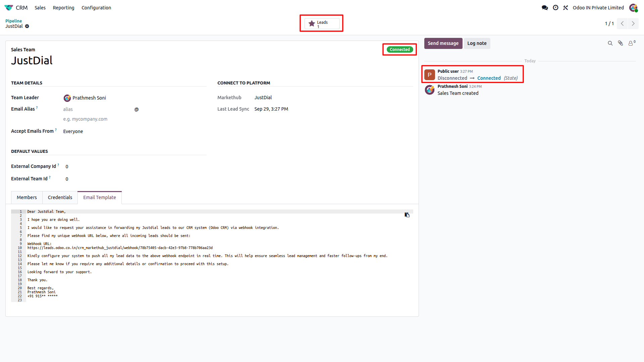Show External Team Id help icon
This screenshot has height=362, width=644.
pyautogui.click(x=50, y=177)
